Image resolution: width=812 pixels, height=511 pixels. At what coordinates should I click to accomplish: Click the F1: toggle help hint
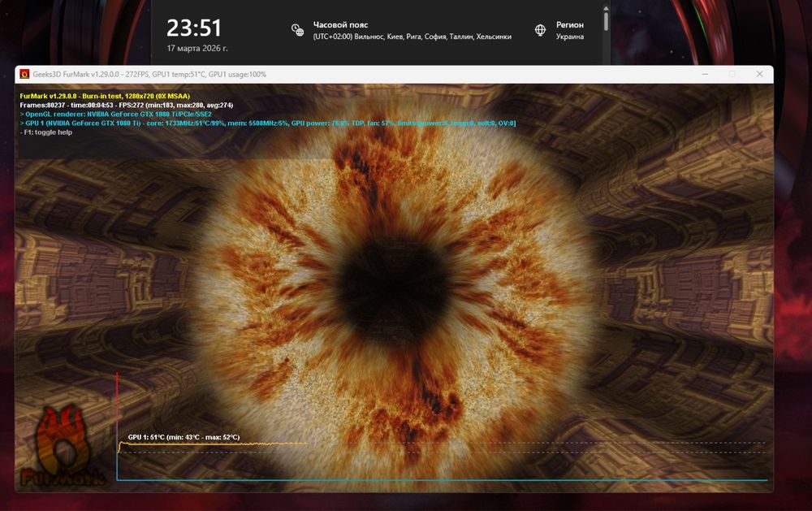46,132
